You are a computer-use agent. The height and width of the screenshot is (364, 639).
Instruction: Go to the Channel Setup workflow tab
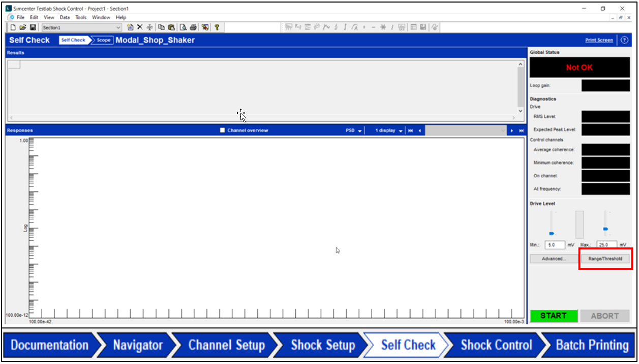tap(226, 345)
